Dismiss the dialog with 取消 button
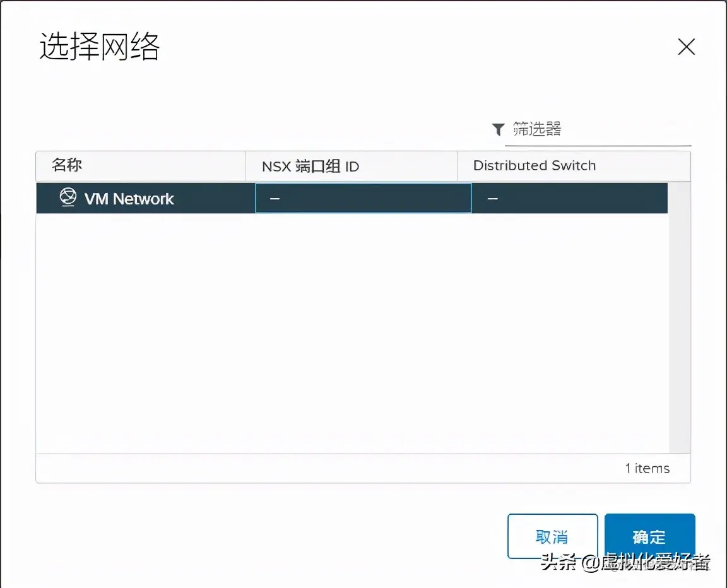The width and height of the screenshot is (727, 588). 552,536
